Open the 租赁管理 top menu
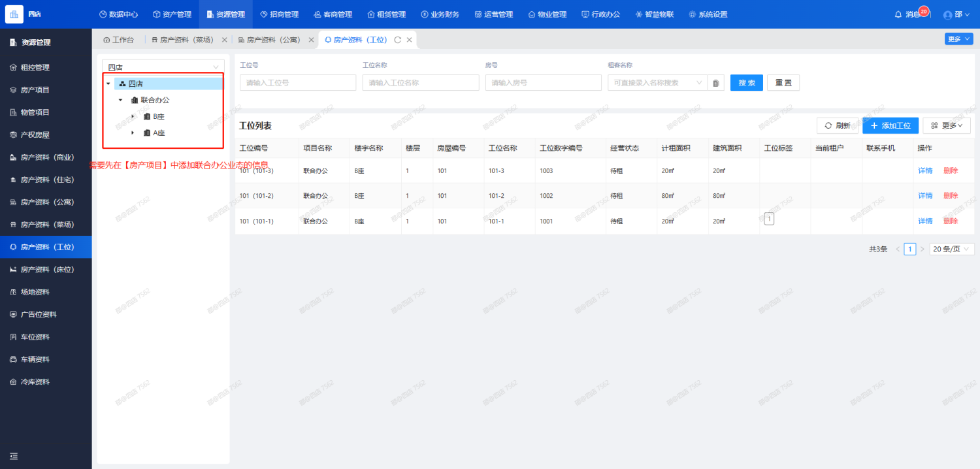Viewport: 980px width, 469px height. pos(386,14)
